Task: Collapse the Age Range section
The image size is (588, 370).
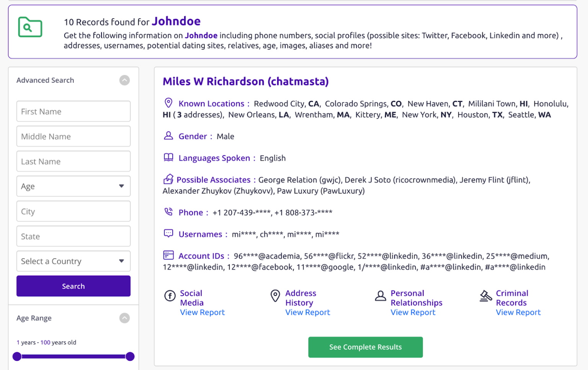Action: point(124,318)
